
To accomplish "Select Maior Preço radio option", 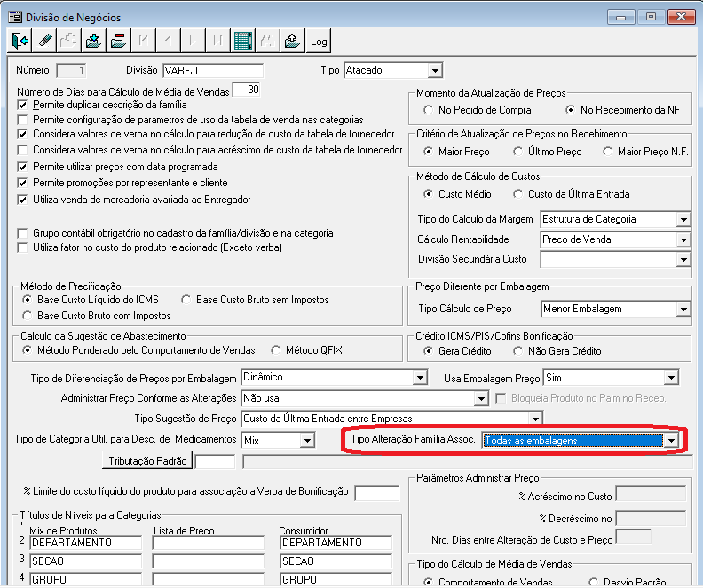I will tap(428, 152).
